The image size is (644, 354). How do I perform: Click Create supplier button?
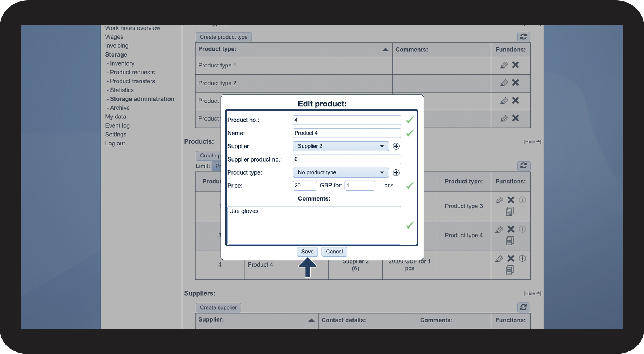coord(218,307)
